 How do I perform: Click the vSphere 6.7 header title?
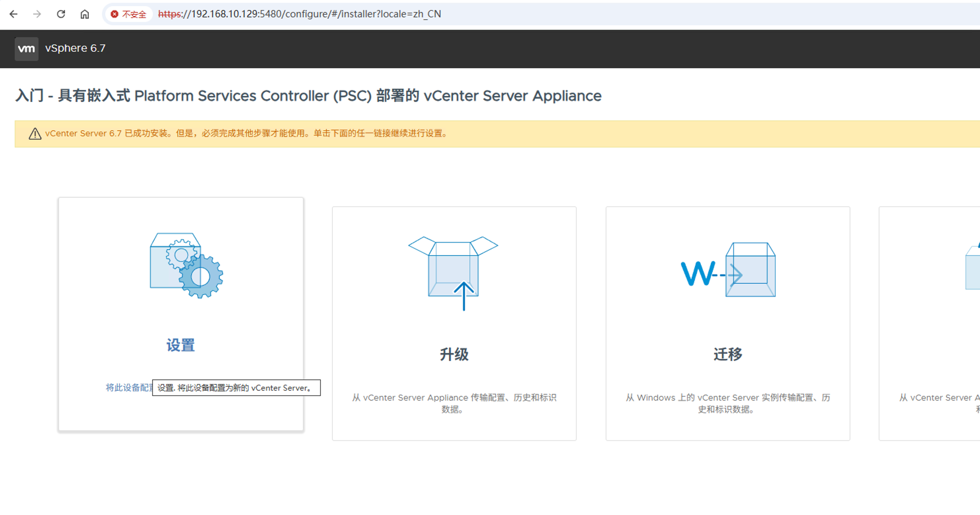click(75, 48)
